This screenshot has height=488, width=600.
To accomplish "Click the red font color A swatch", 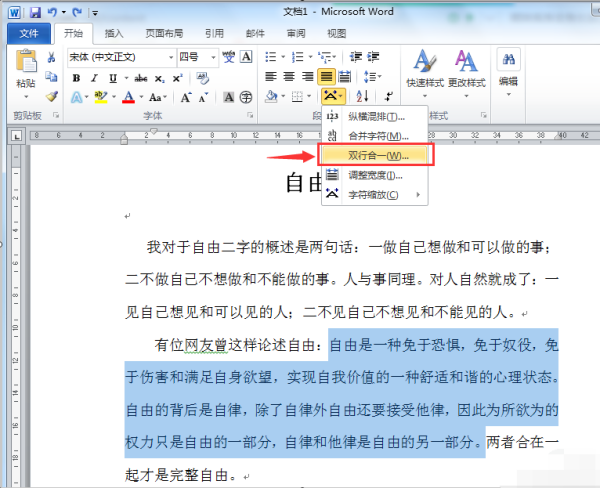I will 129,97.
